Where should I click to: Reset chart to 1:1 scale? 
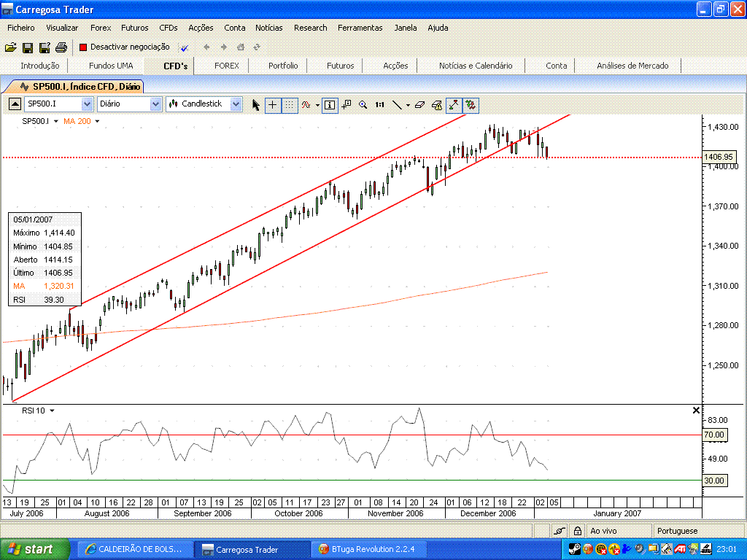point(380,104)
